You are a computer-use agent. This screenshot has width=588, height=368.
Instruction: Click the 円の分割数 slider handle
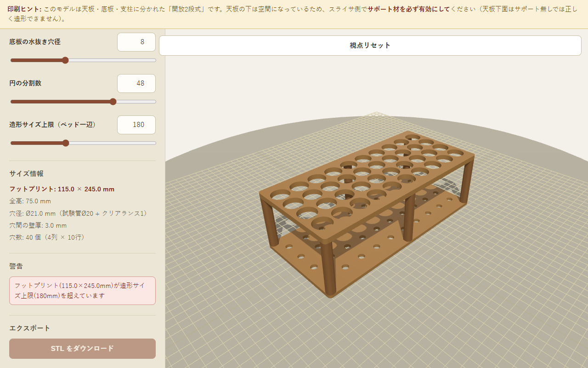113,102
